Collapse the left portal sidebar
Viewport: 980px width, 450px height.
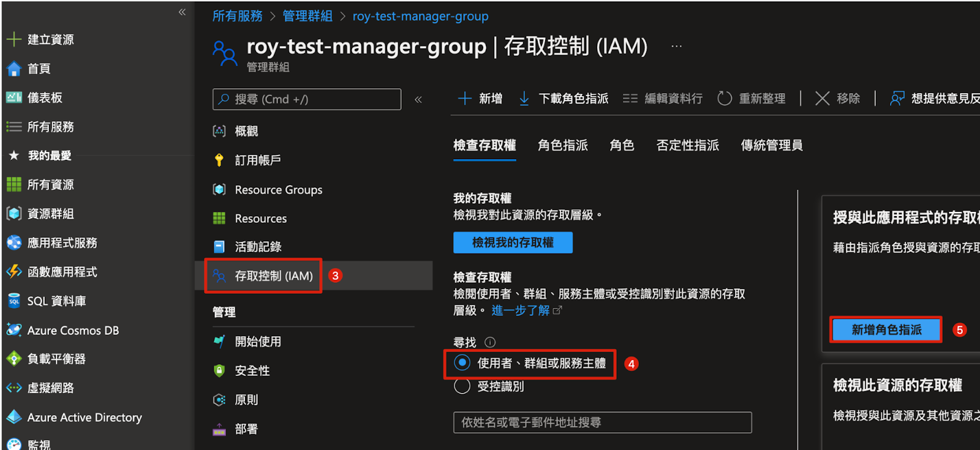[x=182, y=12]
